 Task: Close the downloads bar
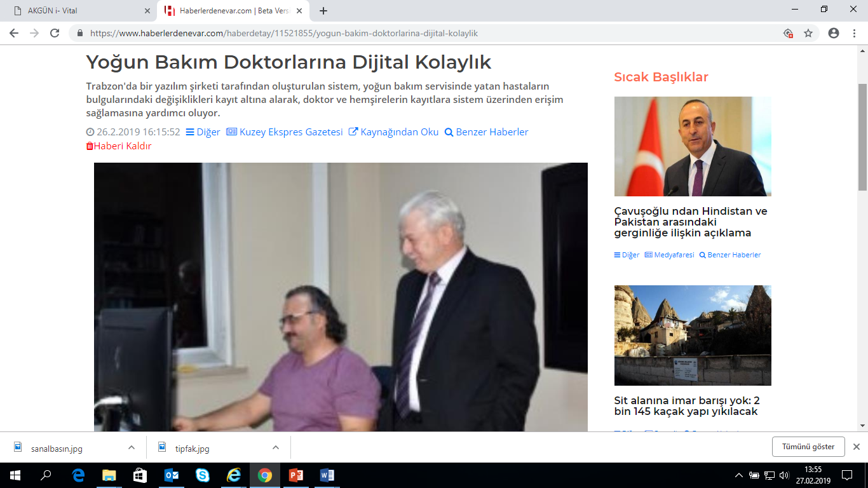857,447
